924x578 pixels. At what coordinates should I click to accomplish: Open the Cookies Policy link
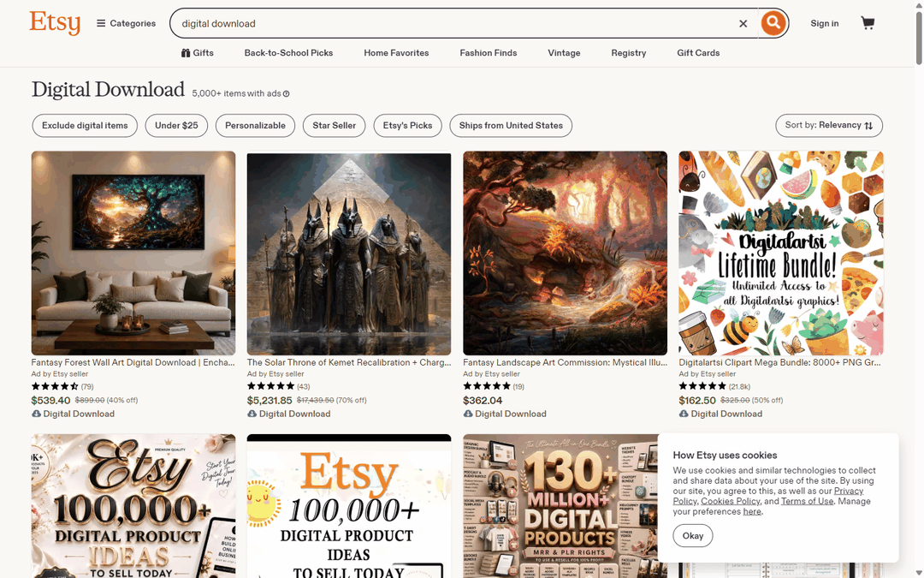point(731,501)
